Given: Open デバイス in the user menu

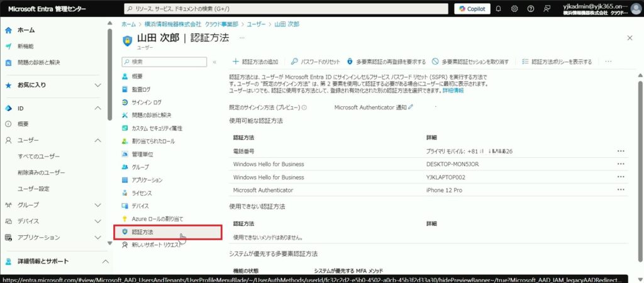Looking at the screenshot, I should click(x=140, y=206).
